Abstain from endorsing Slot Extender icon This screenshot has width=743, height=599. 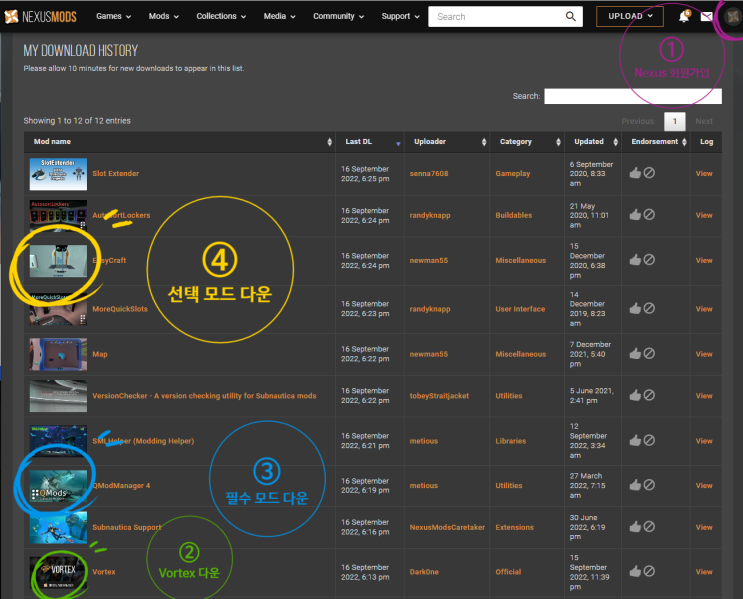[649, 173]
